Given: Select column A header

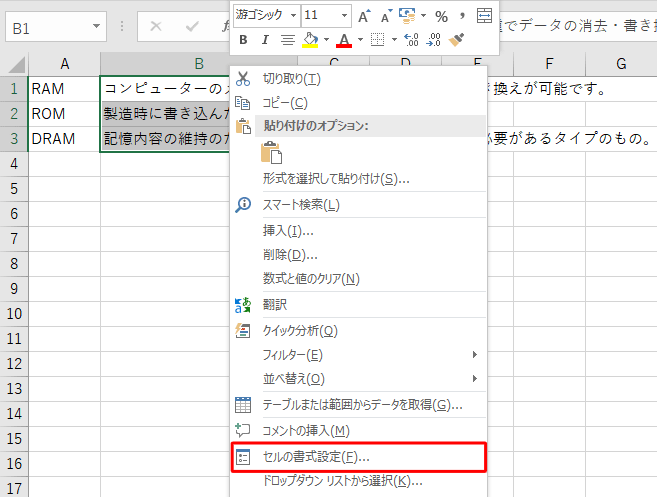Looking at the screenshot, I should (x=64, y=64).
